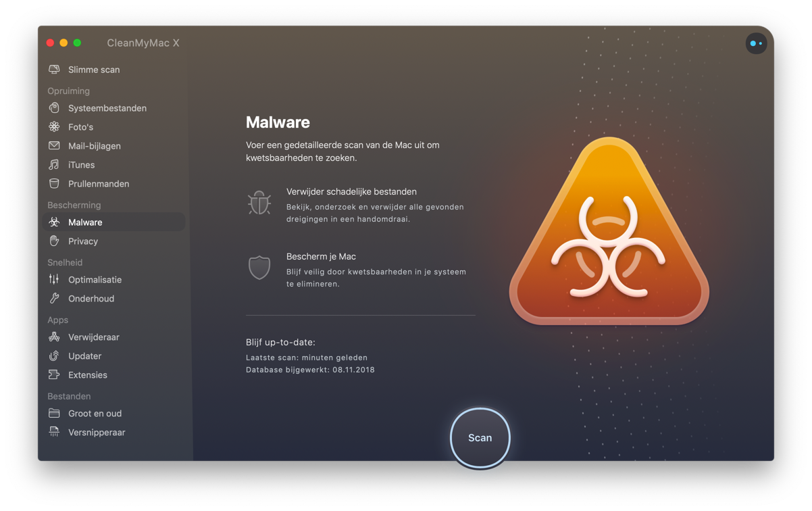This screenshot has height=511, width=812.
Task: Click the green zoom window button
Action: (77, 43)
